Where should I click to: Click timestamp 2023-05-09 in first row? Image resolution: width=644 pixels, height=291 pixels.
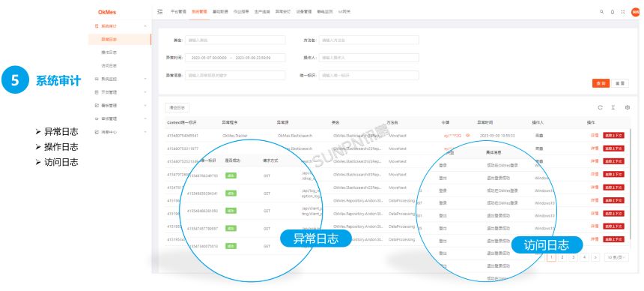[497, 135]
